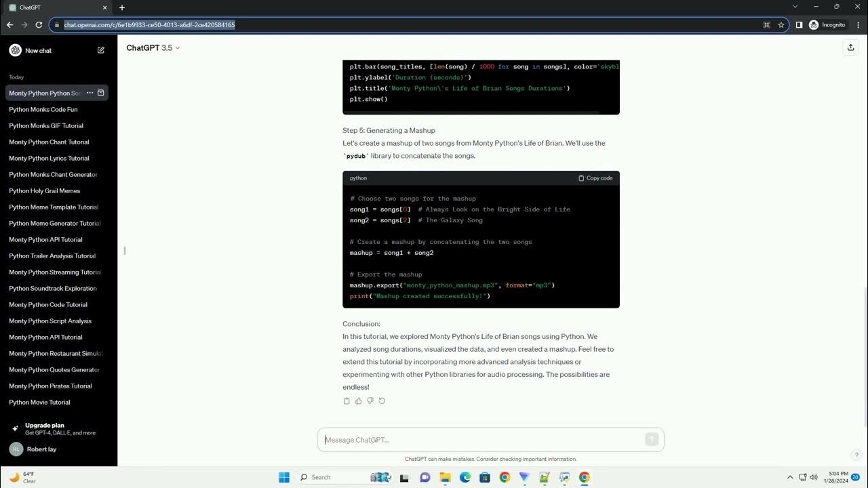Regenerate the response

coord(382,401)
